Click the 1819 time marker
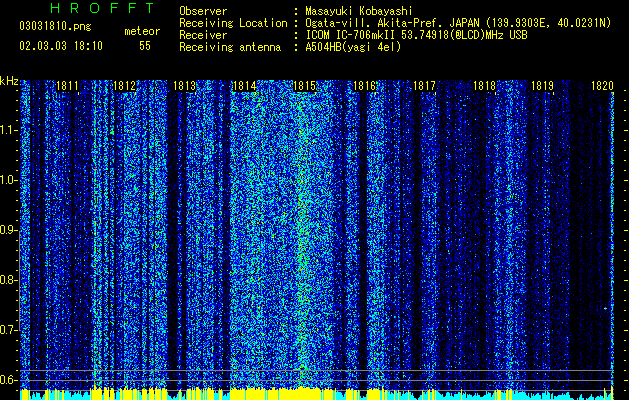This screenshot has width=629, height=400. [542, 86]
